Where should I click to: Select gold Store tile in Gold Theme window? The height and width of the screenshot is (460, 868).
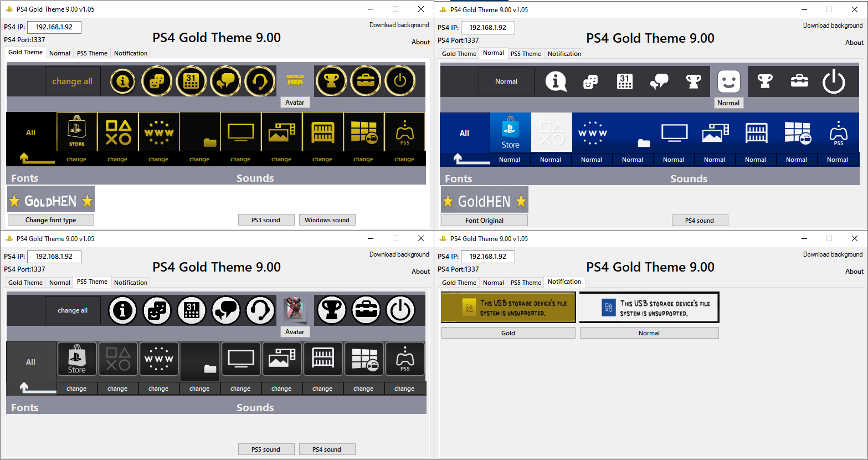pyautogui.click(x=77, y=132)
